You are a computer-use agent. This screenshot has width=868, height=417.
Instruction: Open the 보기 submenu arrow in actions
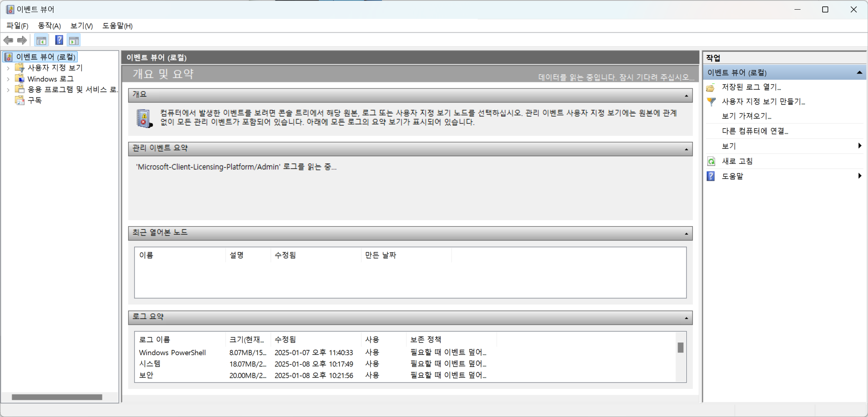(860, 145)
